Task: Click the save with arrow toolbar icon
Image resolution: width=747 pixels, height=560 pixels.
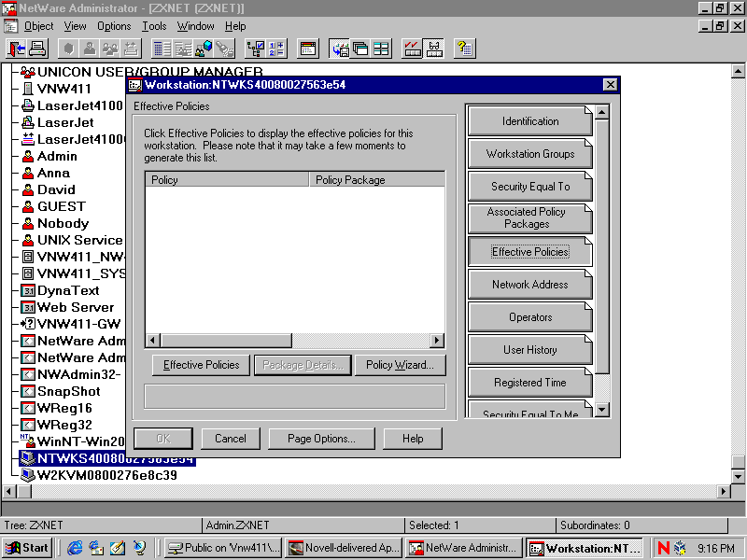Action: tap(339, 49)
